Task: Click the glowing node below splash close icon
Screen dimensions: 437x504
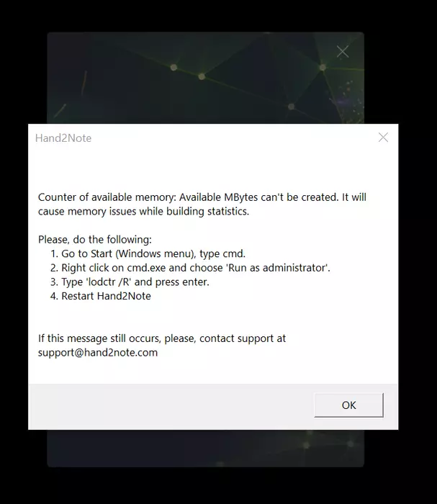Action: 323,67
